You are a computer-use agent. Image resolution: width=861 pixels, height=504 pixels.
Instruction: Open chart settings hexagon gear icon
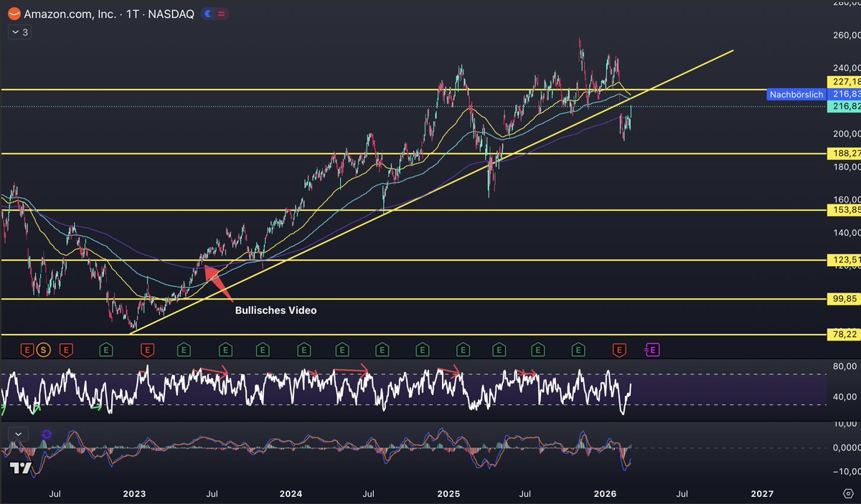(847, 494)
